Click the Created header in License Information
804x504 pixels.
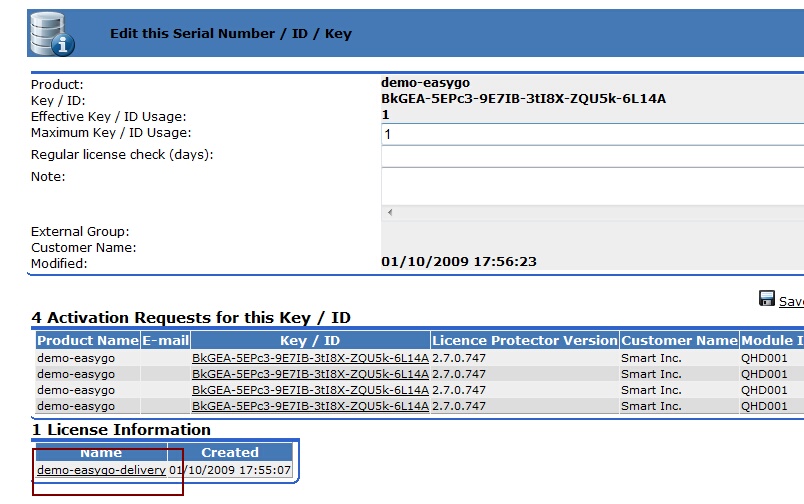coord(230,453)
